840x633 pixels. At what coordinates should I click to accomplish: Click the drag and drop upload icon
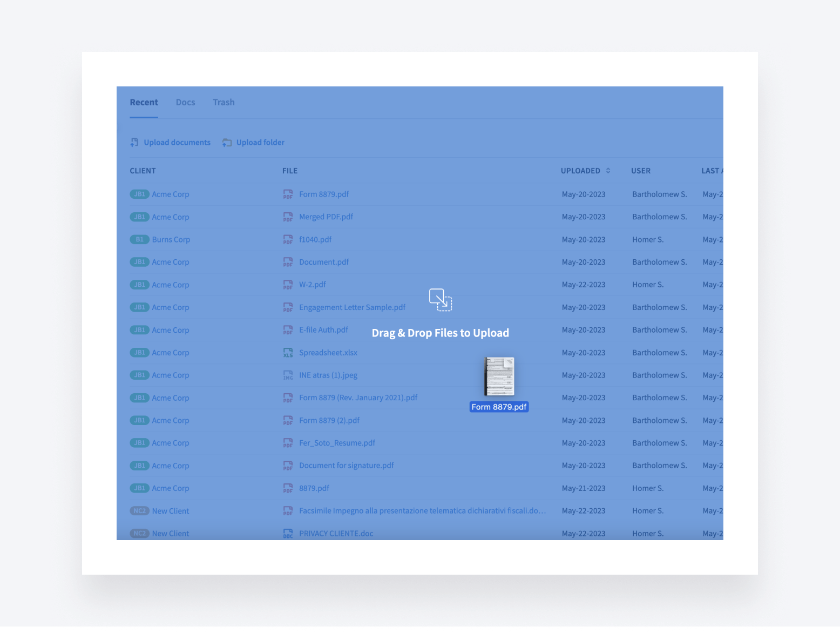pyautogui.click(x=441, y=300)
